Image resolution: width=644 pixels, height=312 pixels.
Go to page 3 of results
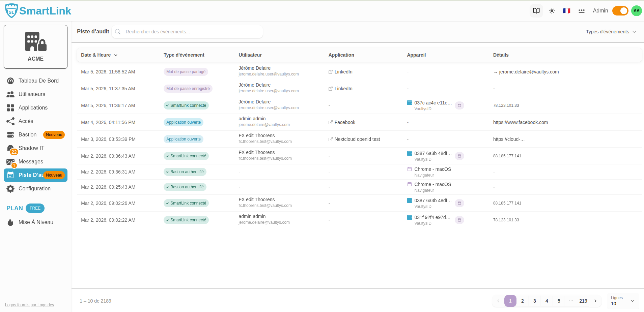(534, 301)
